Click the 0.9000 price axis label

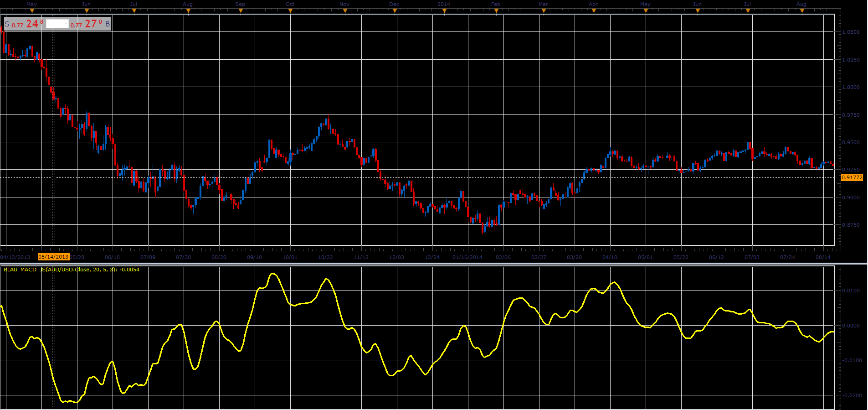pos(851,197)
